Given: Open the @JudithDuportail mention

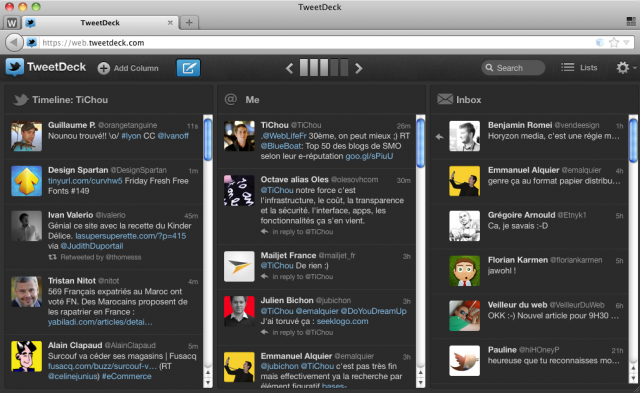Looking at the screenshot, I should pos(92,246).
